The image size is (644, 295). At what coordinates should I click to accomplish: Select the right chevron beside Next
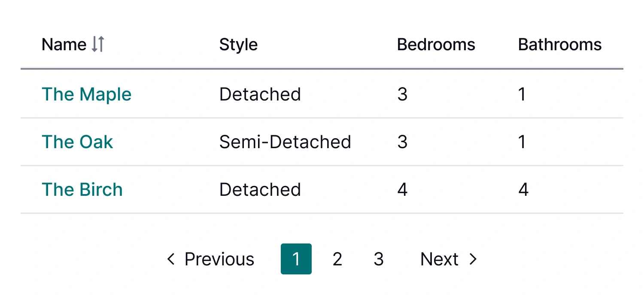point(473,259)
